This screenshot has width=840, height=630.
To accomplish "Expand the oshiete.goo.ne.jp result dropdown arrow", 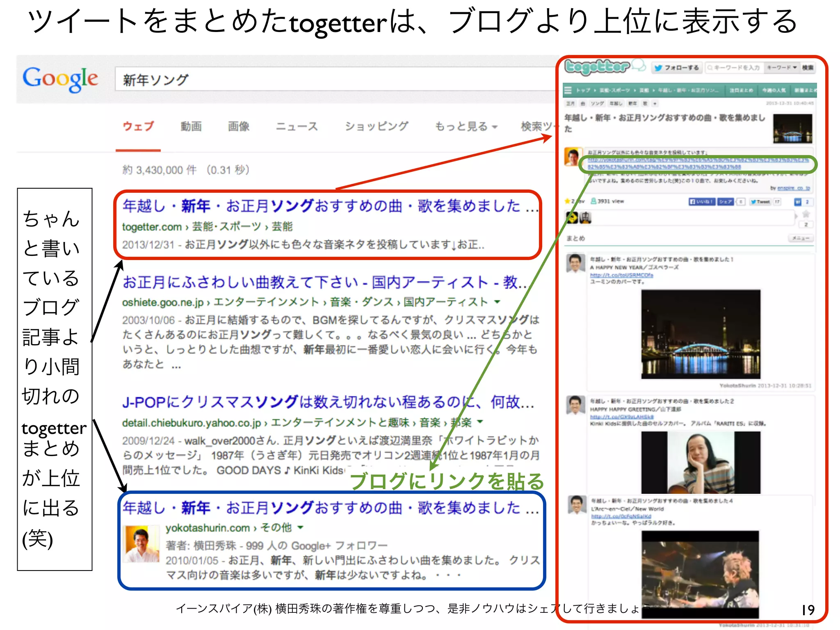I will click(x=497, y=302).
